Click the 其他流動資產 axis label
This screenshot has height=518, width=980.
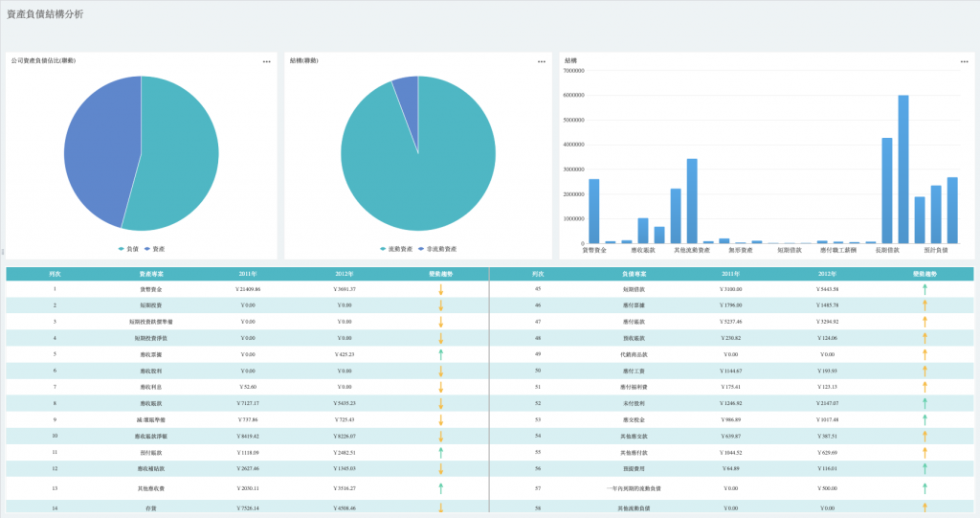692,250
